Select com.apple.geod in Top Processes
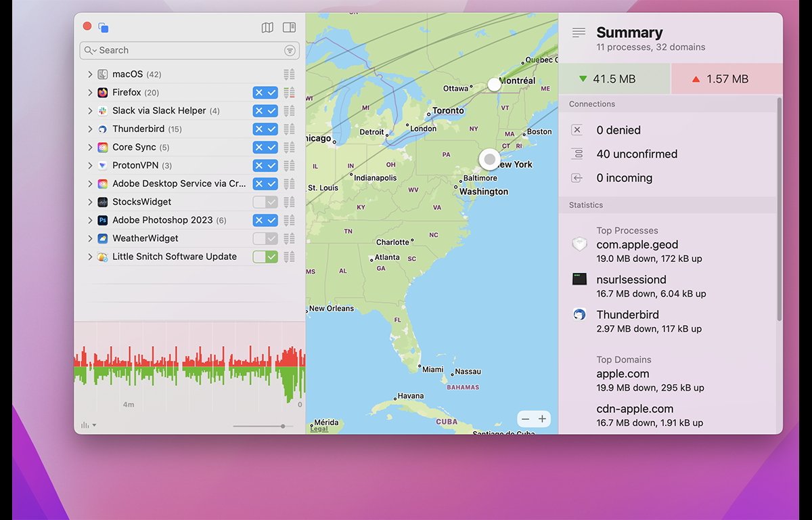 click(x=637, y=245)
